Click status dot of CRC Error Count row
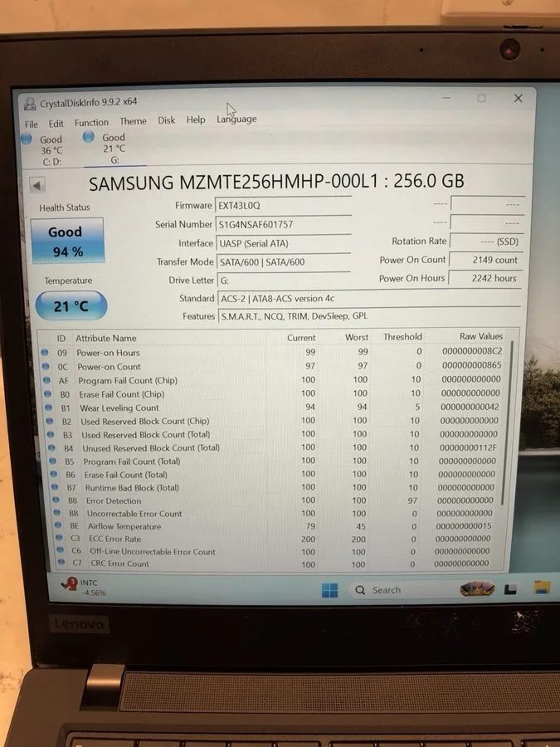Image resolution: width=560 pixels, height=747 pixels. pyautogui.click(x=61, y=562)
